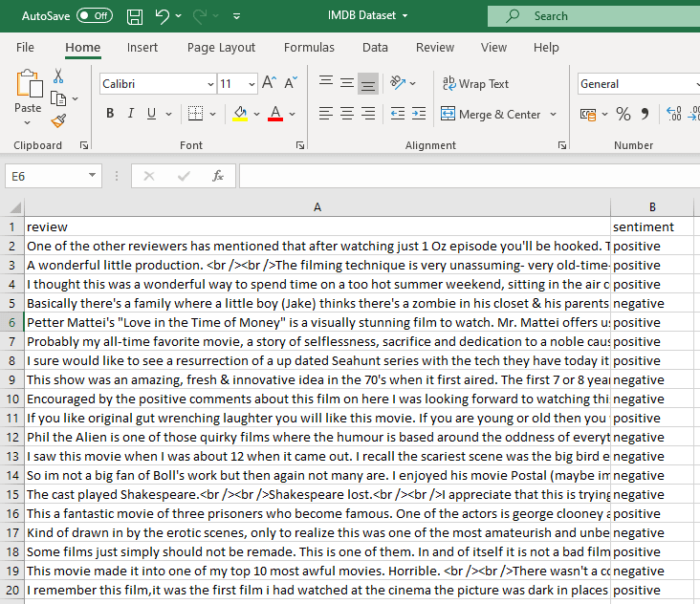The width and height of the screenshot is (700, 604).
Task: Select column A header
Action: click(x=317, y=207)
